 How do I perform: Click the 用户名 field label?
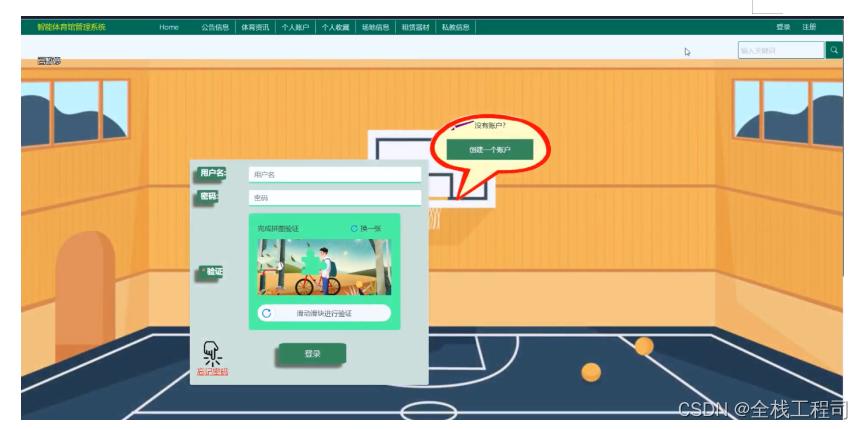212,173
